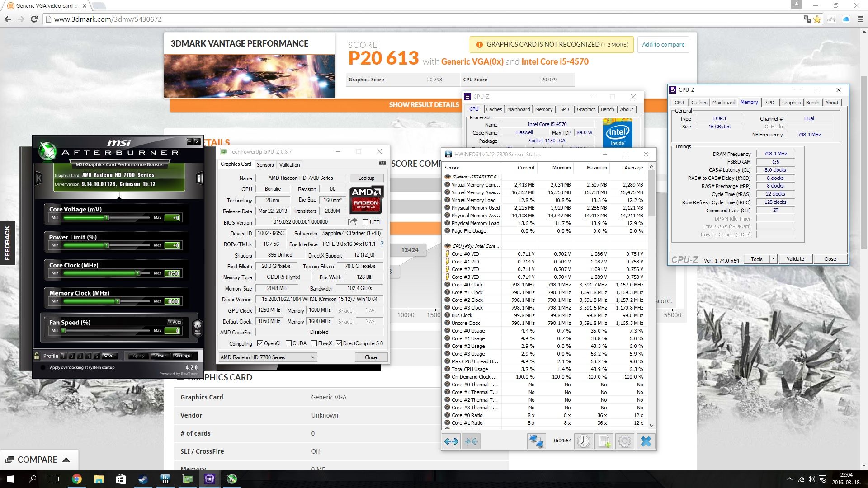Viewport: 868px width, 488px height.
Task: Click the HWiNFO network monitors icon
Action: click(x=536, y=441)
